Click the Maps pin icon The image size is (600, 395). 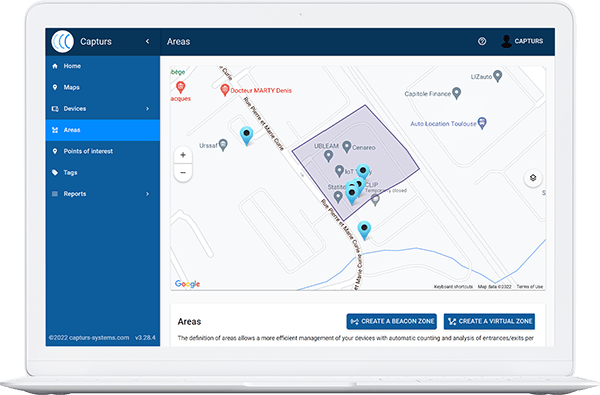tap(55, 87)
